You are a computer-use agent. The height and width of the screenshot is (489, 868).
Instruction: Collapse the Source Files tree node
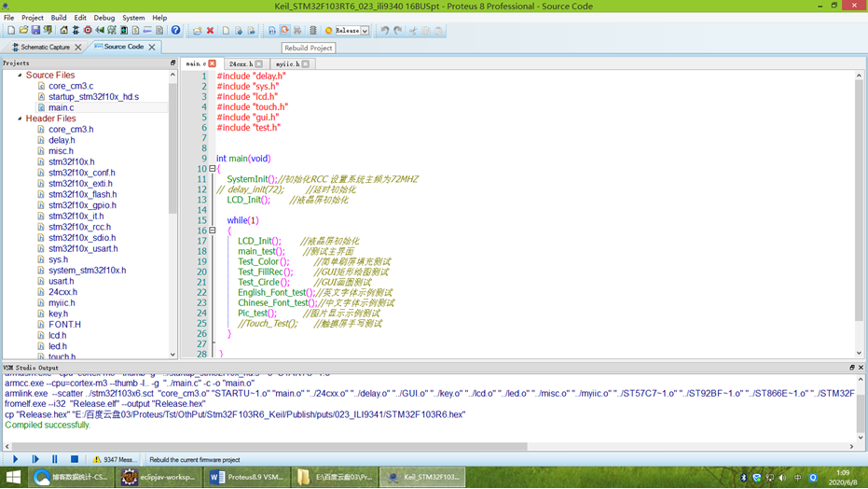pos(20,75)
